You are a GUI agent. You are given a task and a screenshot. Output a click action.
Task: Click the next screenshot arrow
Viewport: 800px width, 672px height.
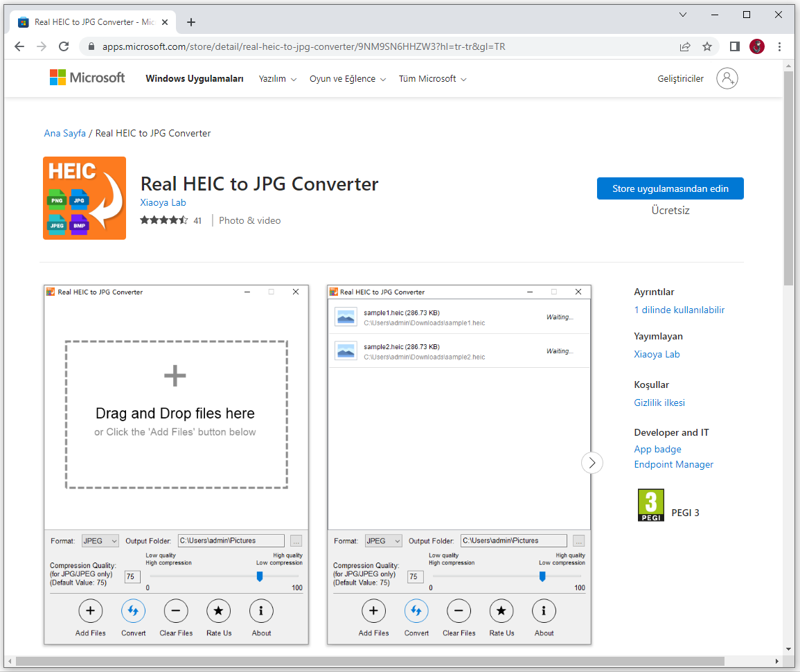coord(592,463)
